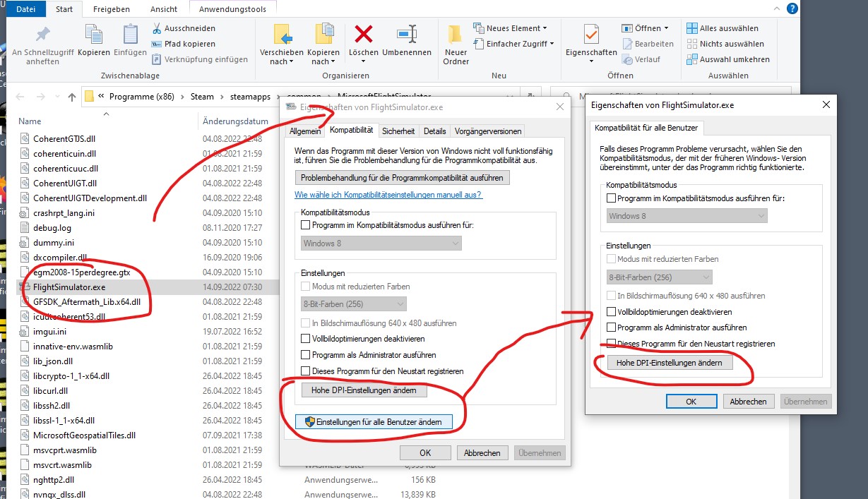Open the Ansicht ribbon tab

coord(164,9)
